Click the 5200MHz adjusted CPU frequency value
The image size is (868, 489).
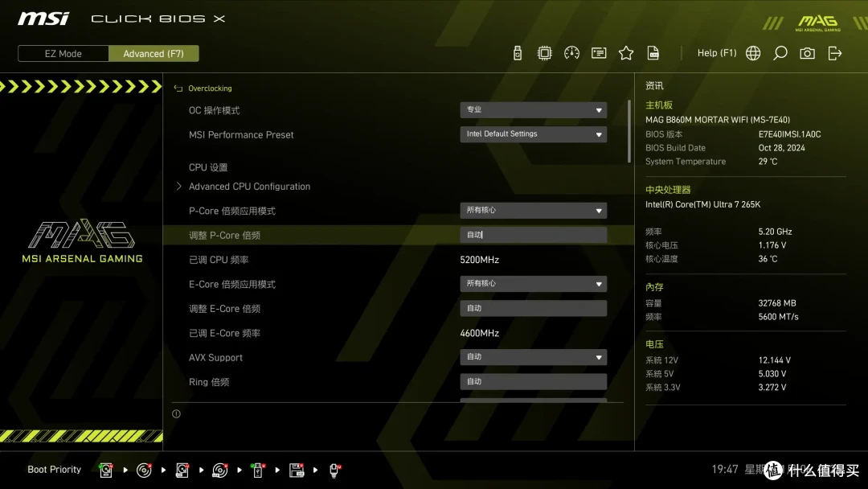[x=479, y=260]
